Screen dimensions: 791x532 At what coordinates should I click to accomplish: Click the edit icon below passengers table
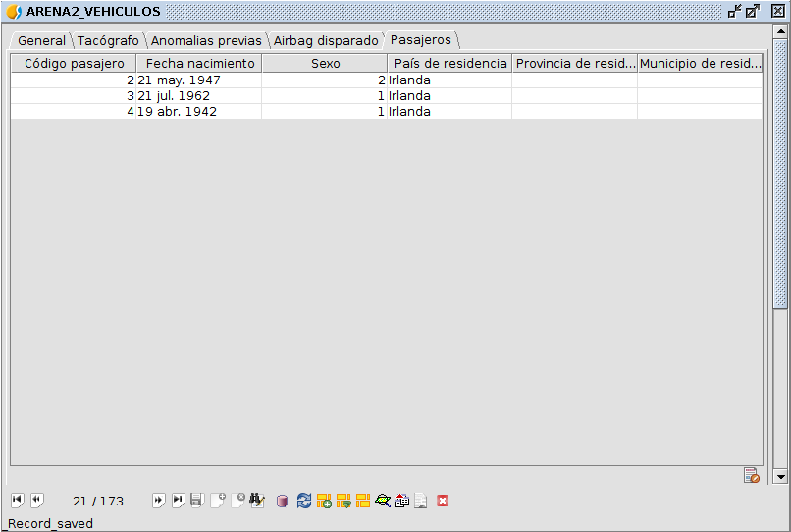pos(752,475)
